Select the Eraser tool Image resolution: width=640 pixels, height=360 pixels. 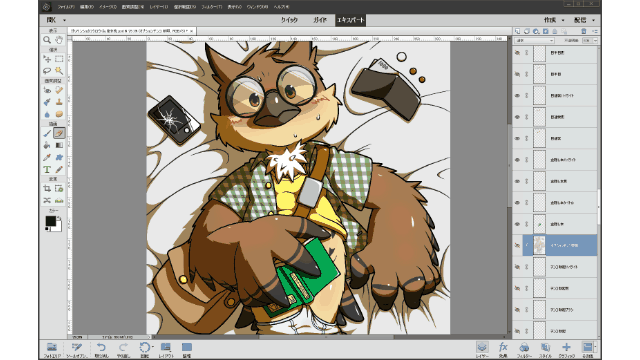pos(59,133)
